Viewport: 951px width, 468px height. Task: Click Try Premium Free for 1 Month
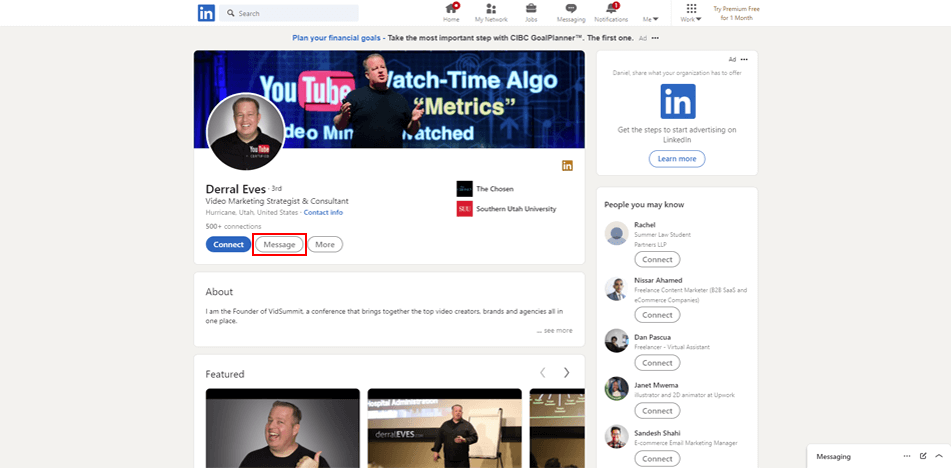coord(736,13)
